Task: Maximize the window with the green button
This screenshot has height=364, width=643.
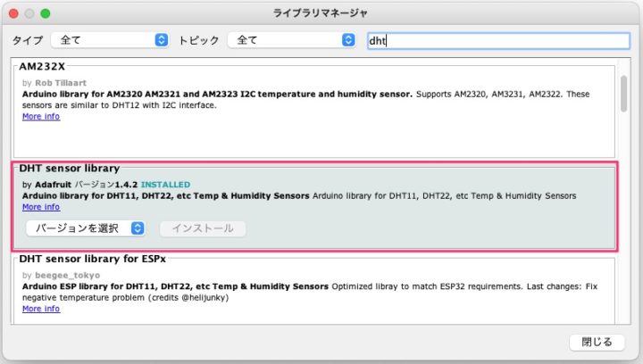Action: (46, 13)
